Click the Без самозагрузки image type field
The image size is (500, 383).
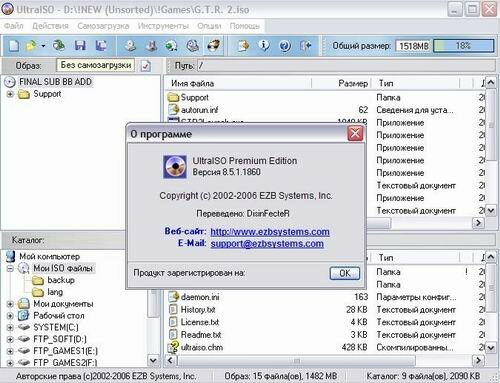pyautogui.click(x=96, y=65)
